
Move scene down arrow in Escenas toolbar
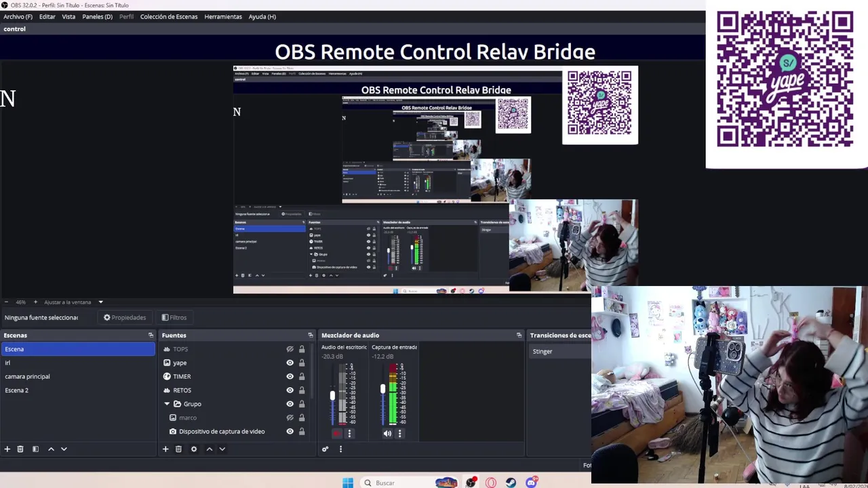click(64, 449)
